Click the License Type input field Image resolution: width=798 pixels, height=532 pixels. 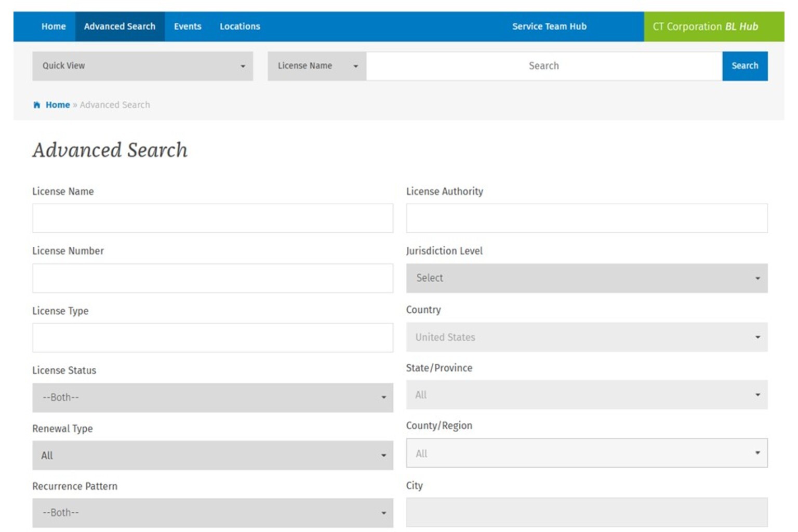(212, 338)
